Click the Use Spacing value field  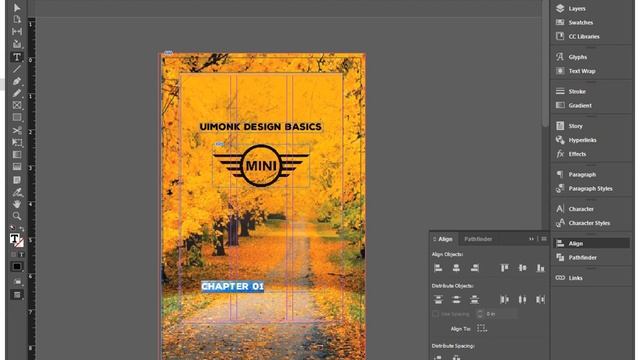coord(500,314)
